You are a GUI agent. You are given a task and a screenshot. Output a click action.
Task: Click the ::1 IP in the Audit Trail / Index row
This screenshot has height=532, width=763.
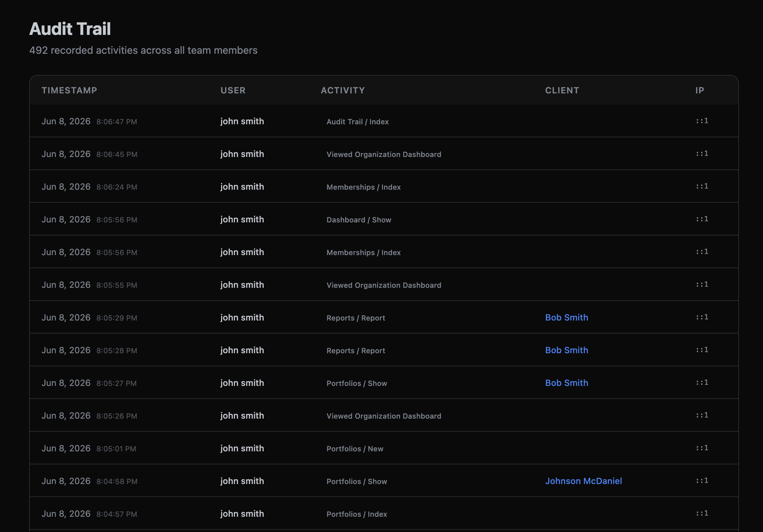[x=702, y=121]
